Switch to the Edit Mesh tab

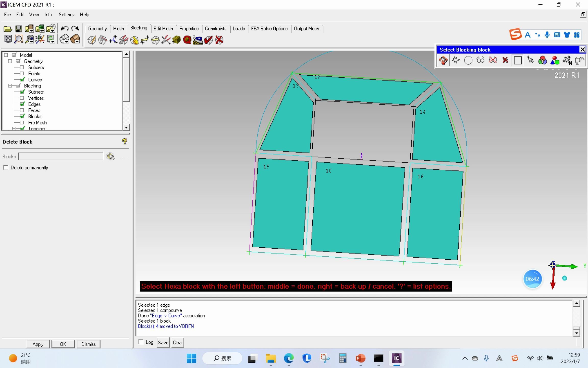point(163,28)
